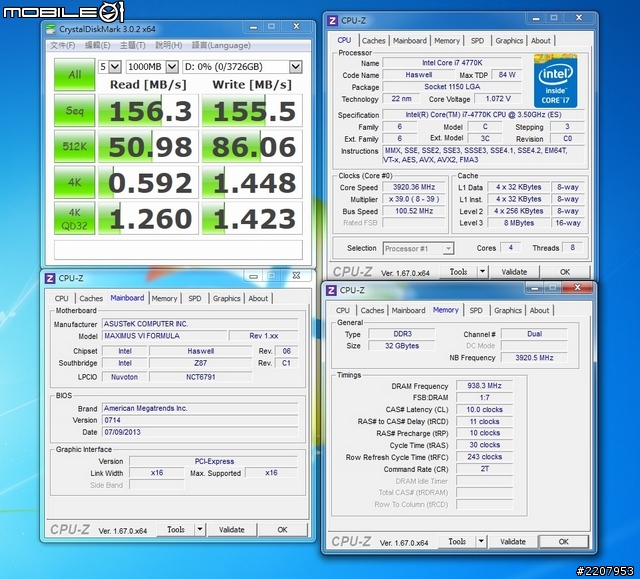Open the Processor #1 selection dropdown
The image size is (640, 579).
pyautogui.click(x=418, y=248)
